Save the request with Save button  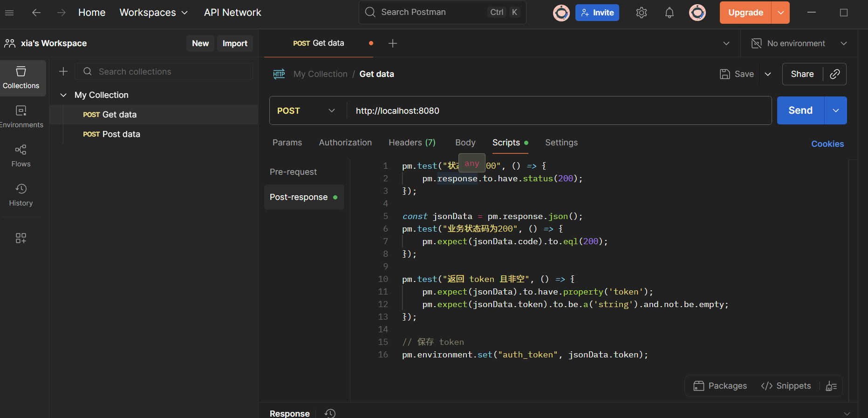(737, 74)
